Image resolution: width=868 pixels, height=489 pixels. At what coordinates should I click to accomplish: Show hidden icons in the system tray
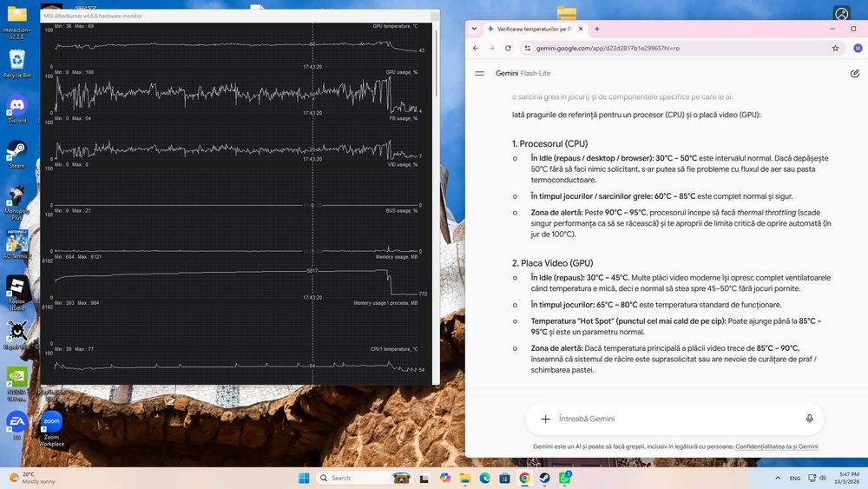pyautogui.click(x=778, y=478)
